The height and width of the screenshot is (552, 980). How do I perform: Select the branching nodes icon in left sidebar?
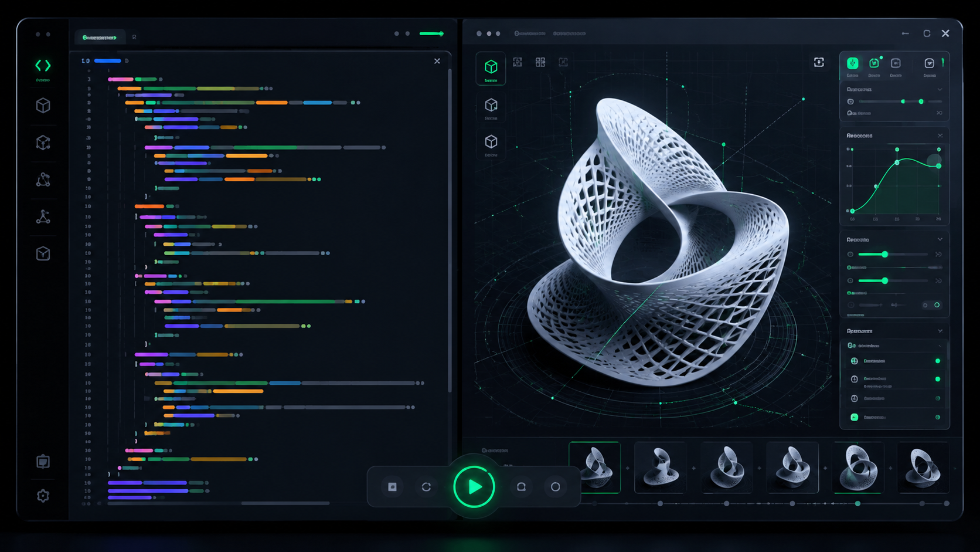point(43,216)
